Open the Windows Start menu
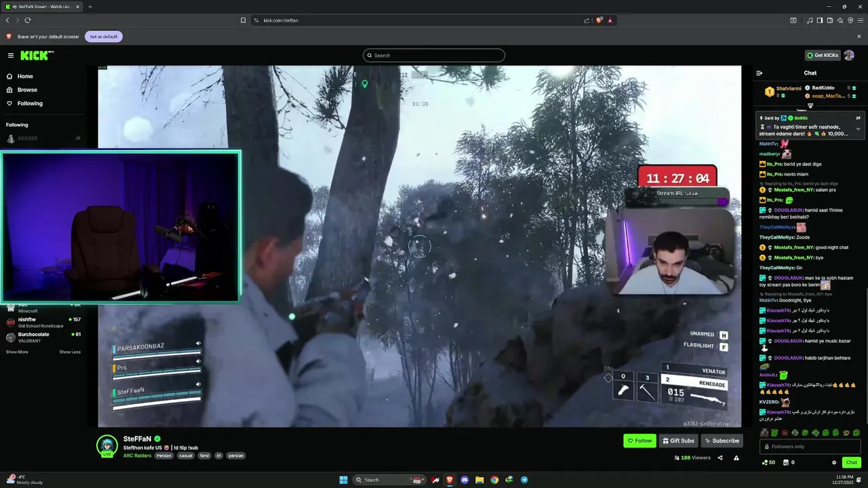The height and width of the screenshot is (488, 868). click(x=344, y=480)
